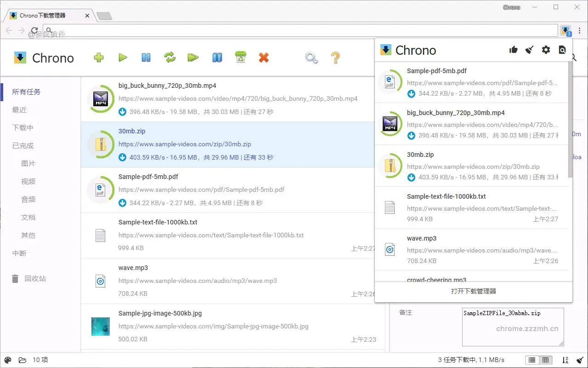Open a new download task with the plus icon
This screenshot has width=588, height=368.
pyautogui.click(x=98, y=57)
